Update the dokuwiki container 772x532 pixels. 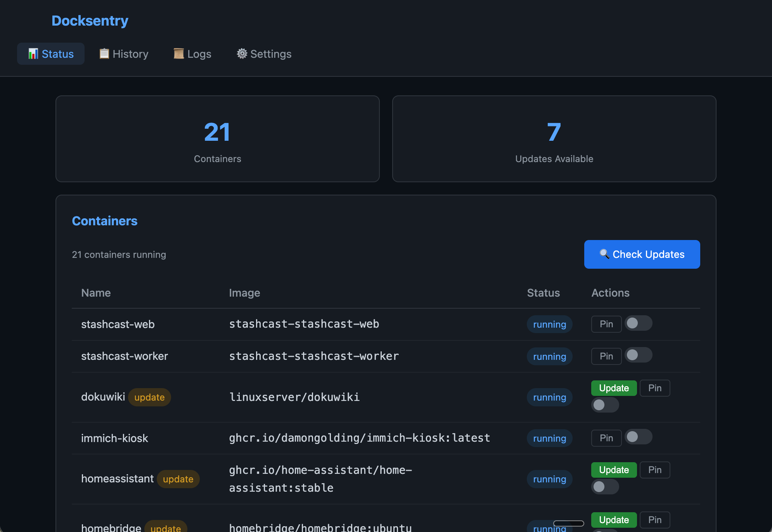[x=614, y=388]
